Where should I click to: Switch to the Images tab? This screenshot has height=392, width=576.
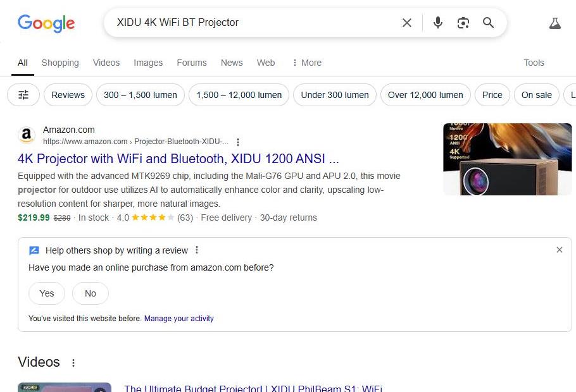click(148, 63)
